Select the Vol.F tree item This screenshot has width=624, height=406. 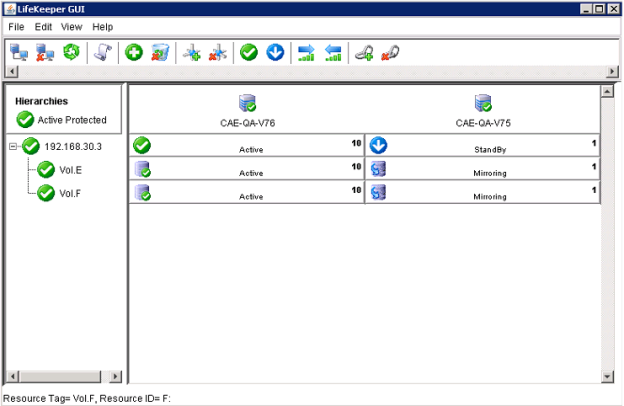pos(70,193)
